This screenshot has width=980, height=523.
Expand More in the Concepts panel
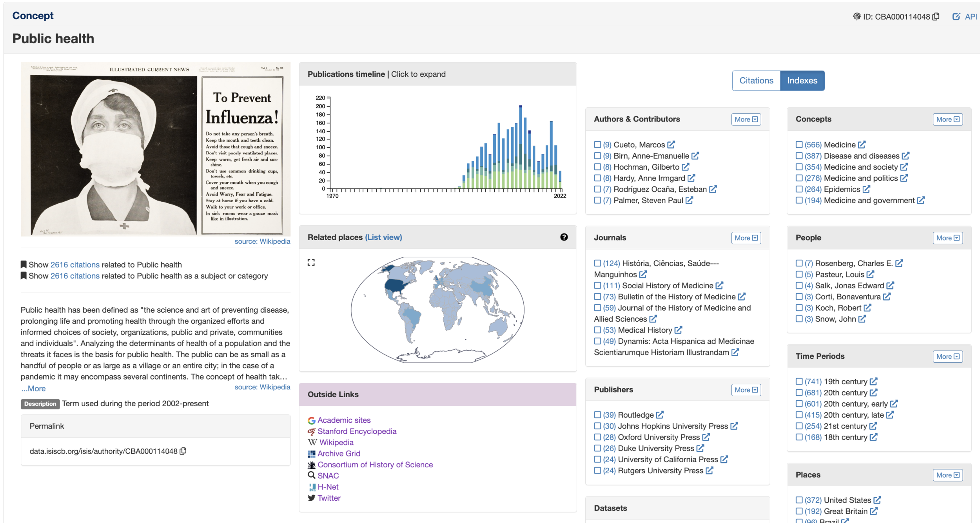coord(947,119)
